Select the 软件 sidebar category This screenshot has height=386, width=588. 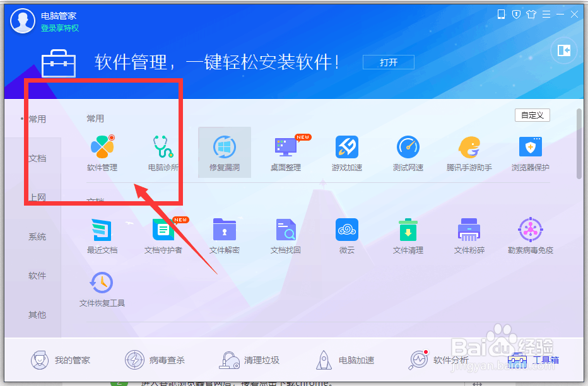[x=37, y=276]
